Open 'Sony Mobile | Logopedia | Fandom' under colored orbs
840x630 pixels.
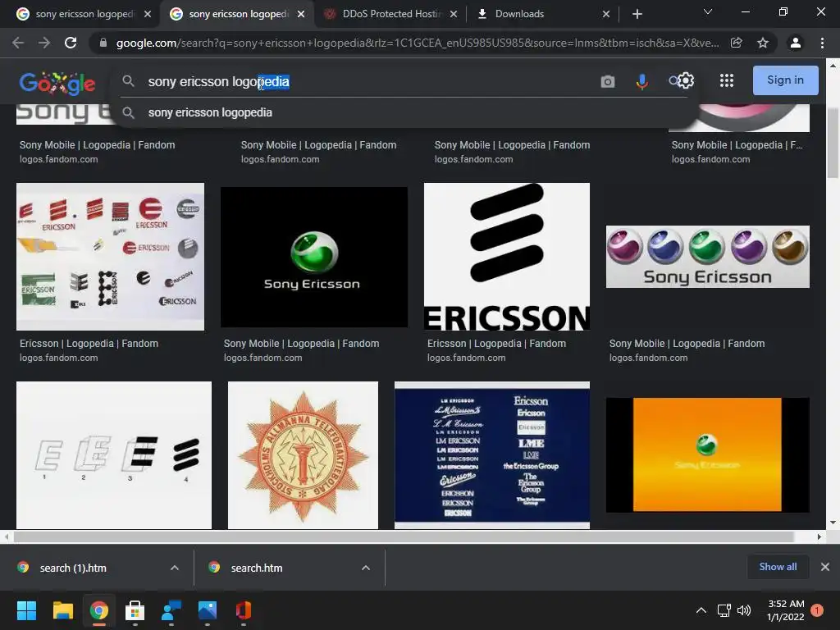coord(687,344)
